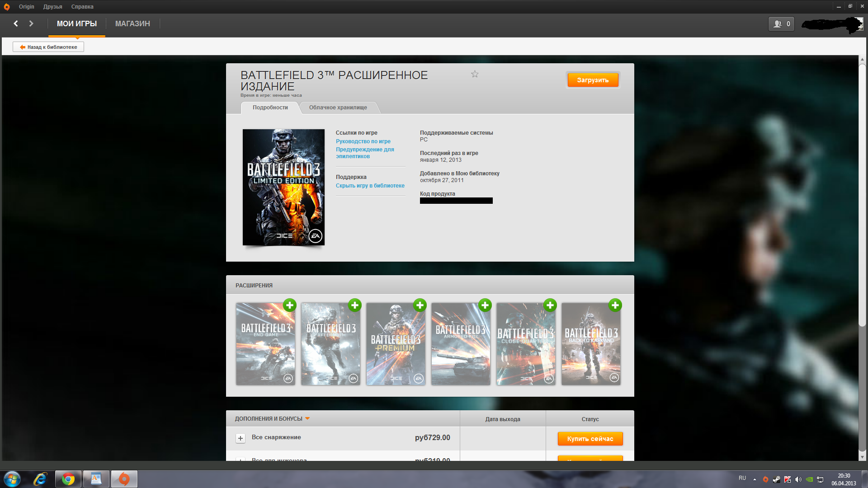Open Google Chrome from taskbar

(x=68, y=479)
